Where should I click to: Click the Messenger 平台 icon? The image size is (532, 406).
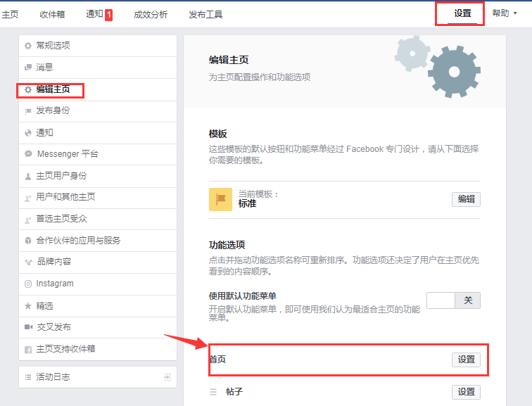point(28,154)
